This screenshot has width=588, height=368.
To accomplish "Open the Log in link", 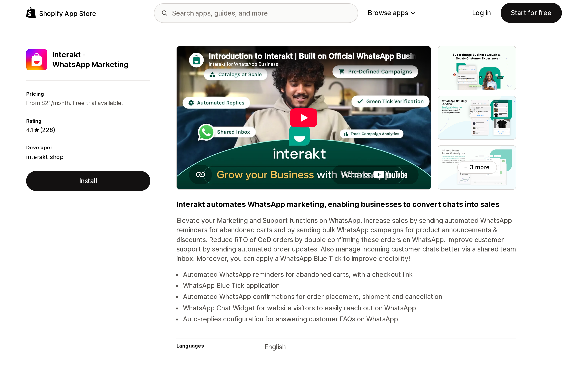I will pyautogui.click(x=481, y=13).
